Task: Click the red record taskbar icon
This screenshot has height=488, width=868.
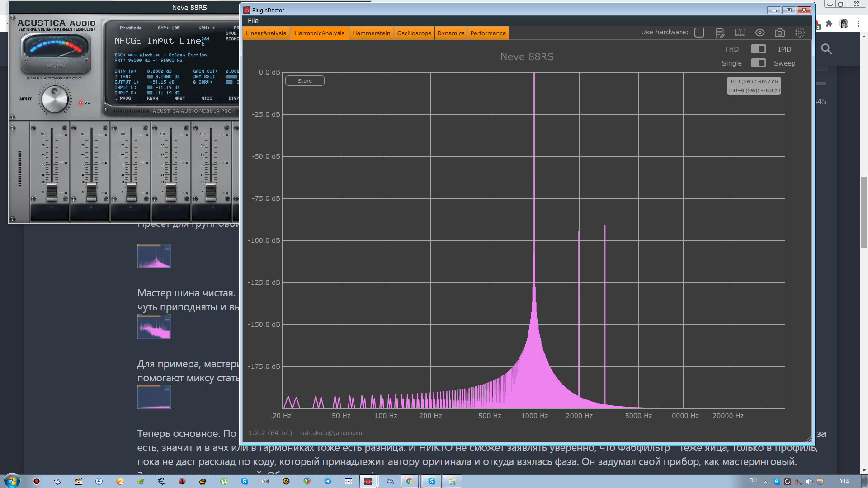Action: point(37,481)
